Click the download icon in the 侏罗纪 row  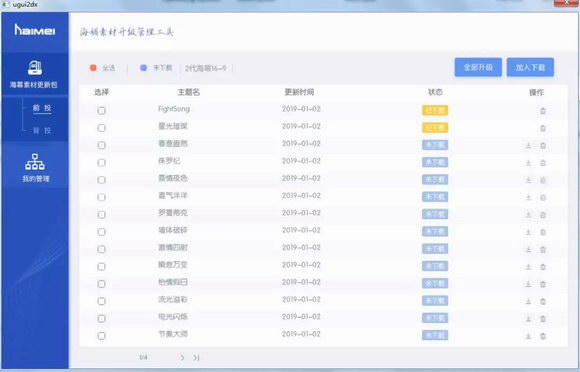[x=528, y=163]
